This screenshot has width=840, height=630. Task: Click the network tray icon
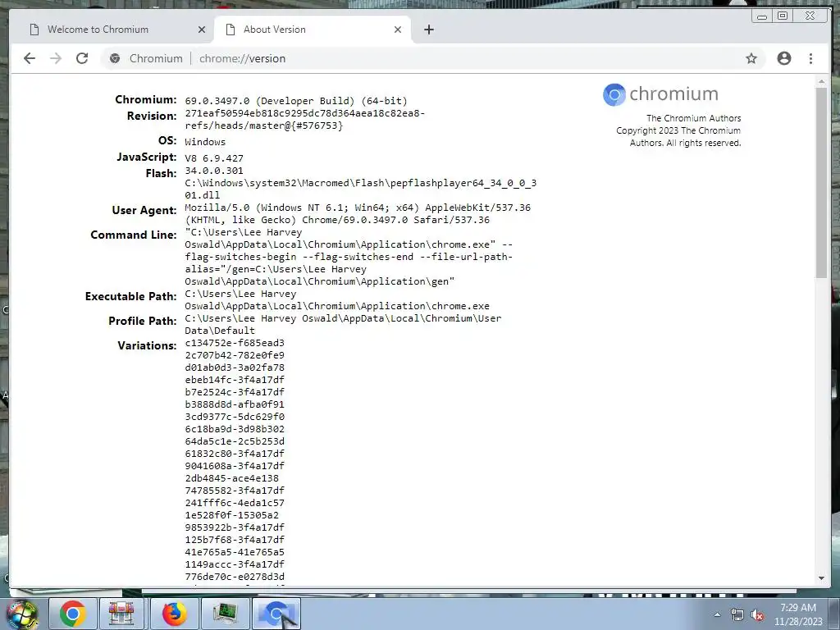pos(737,615)
